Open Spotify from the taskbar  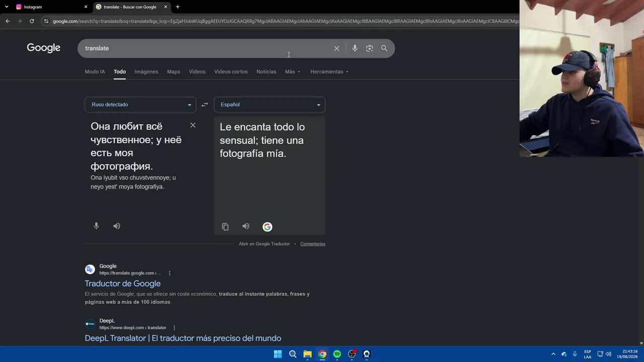pyautogui.click(x=337, y=354)
